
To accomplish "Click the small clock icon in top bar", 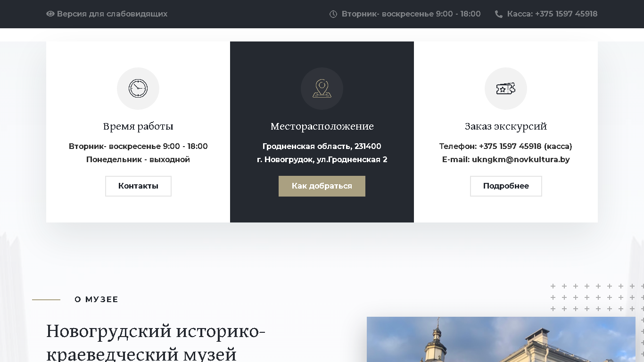I will tap(333, 14).
